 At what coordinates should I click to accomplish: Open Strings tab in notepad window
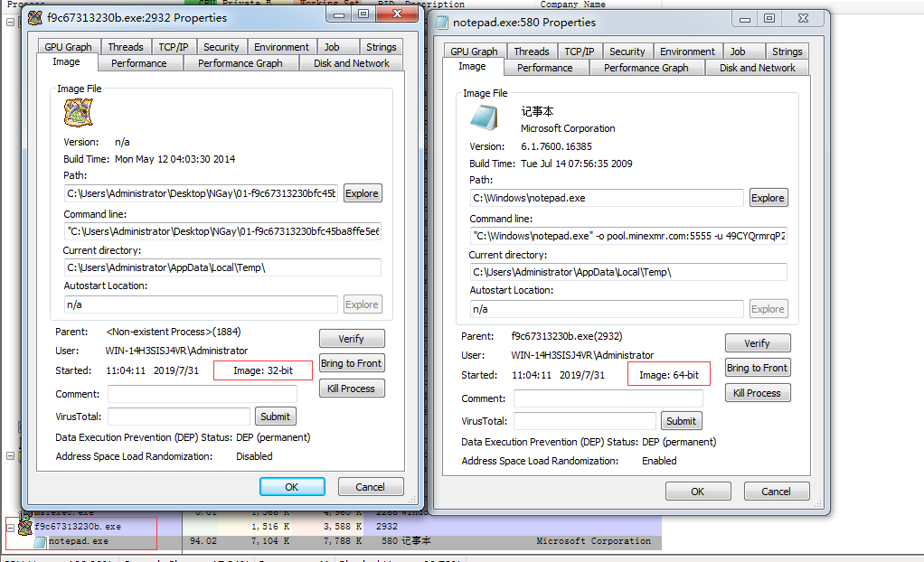click(x=787, y=52)
